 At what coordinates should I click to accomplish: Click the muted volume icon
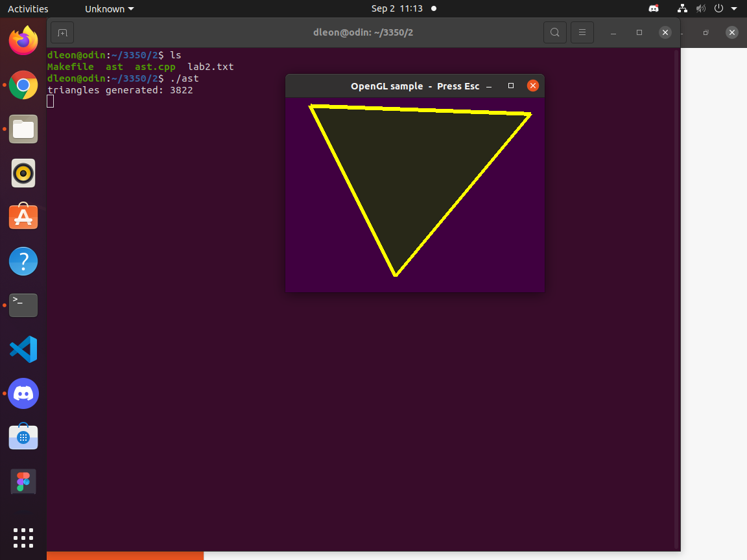coord(701,8)
